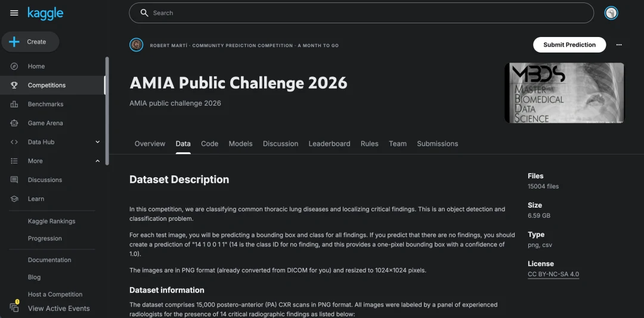The width and height of the screenshot is (644, 318).
Task: Click the Discussions comment icon
Action: pyautogui.click(x=14, y=180)
